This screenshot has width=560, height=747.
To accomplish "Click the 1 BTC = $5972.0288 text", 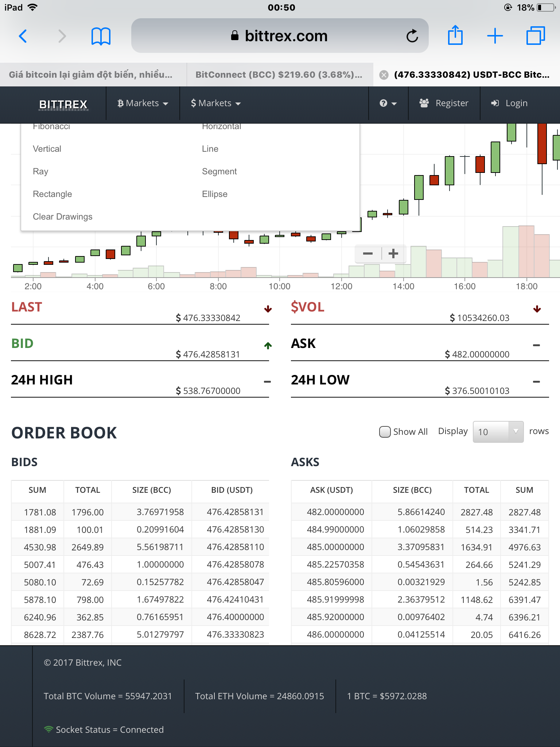I will tap(387, 696).
